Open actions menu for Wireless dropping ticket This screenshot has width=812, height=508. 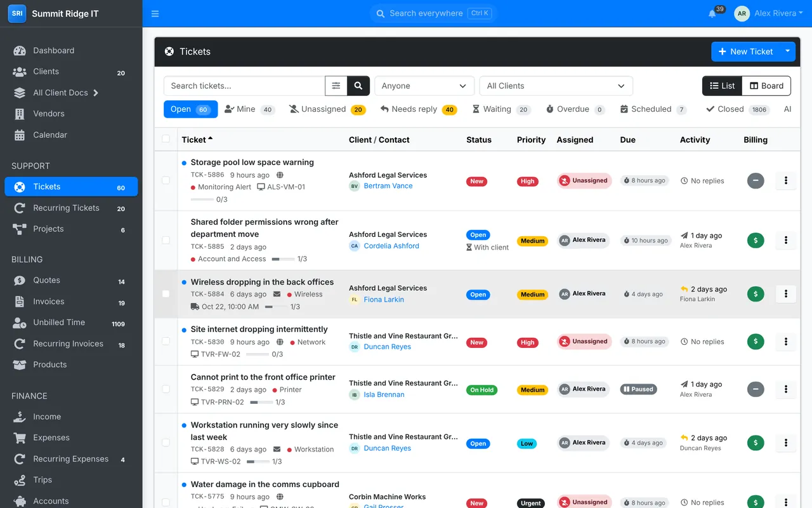[x=786, y=294]
